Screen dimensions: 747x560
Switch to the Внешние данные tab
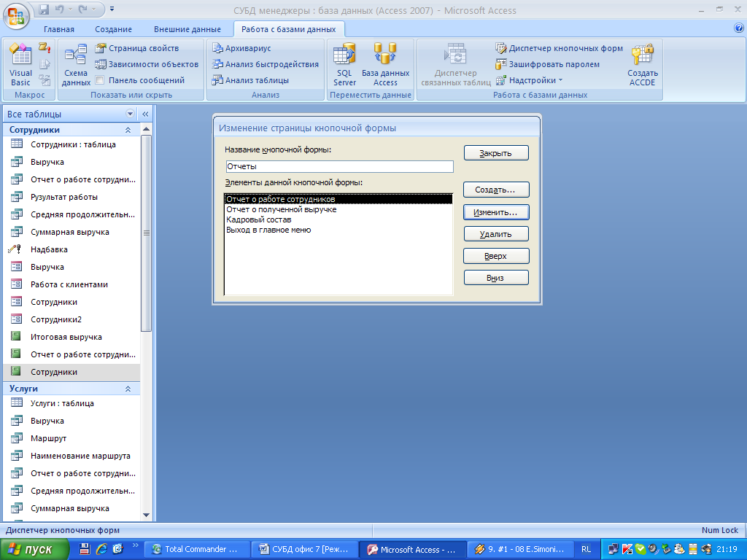[x=187, y=29]
